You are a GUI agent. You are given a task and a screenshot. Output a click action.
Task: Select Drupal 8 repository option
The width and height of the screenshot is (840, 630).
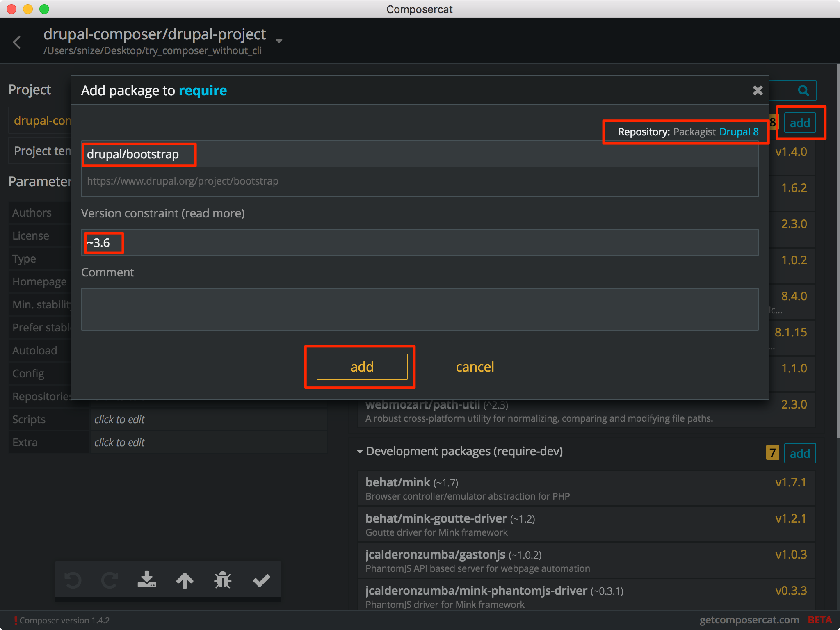click(739, 132)
